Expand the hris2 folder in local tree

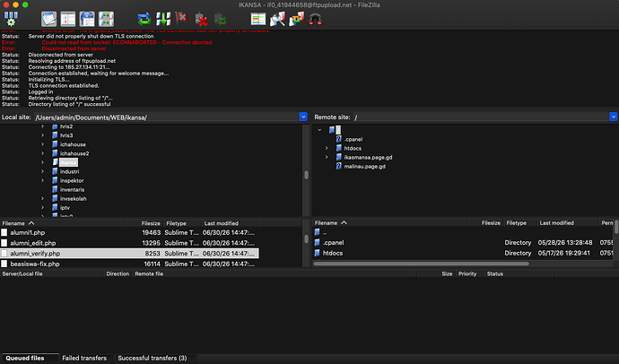tap(43, 126)
